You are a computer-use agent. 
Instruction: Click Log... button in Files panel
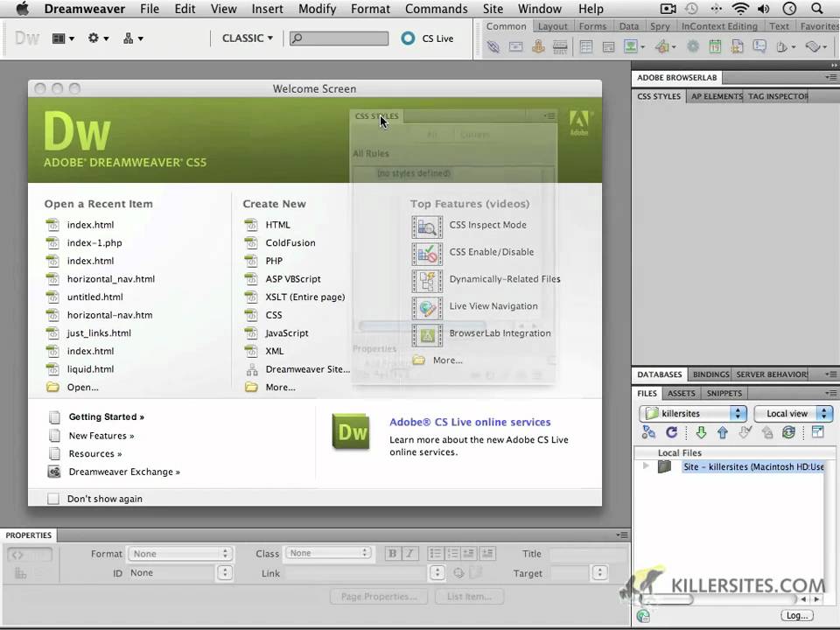coord(796,615)
